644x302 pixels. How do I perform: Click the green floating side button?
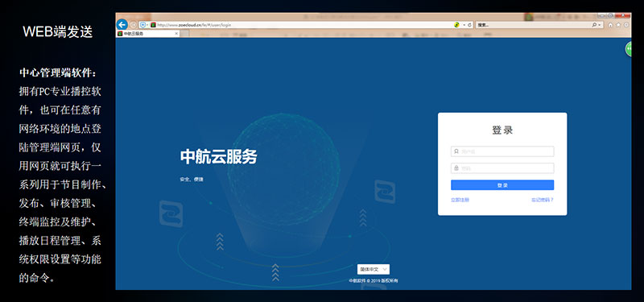(x=629, y=49)
